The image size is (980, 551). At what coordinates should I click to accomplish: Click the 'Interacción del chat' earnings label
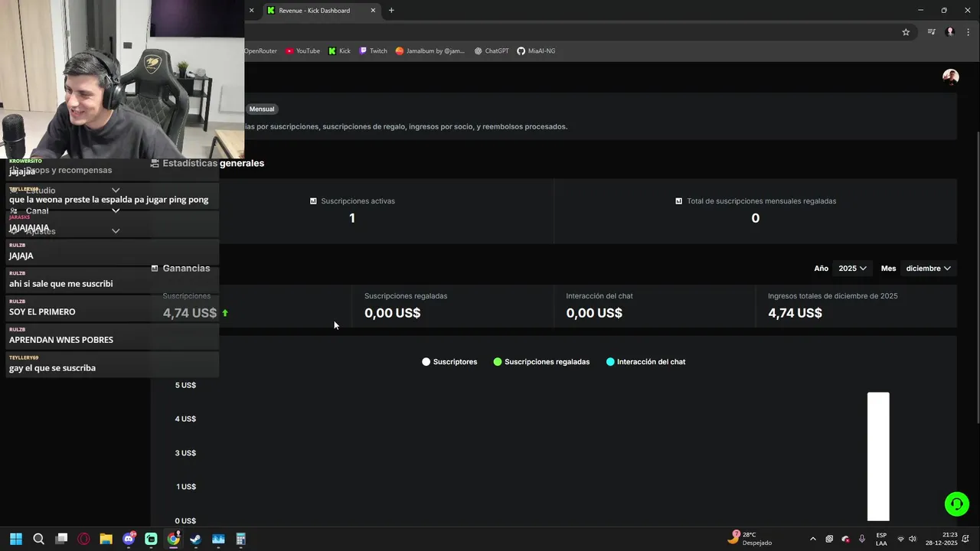click(x=599, y=296)
